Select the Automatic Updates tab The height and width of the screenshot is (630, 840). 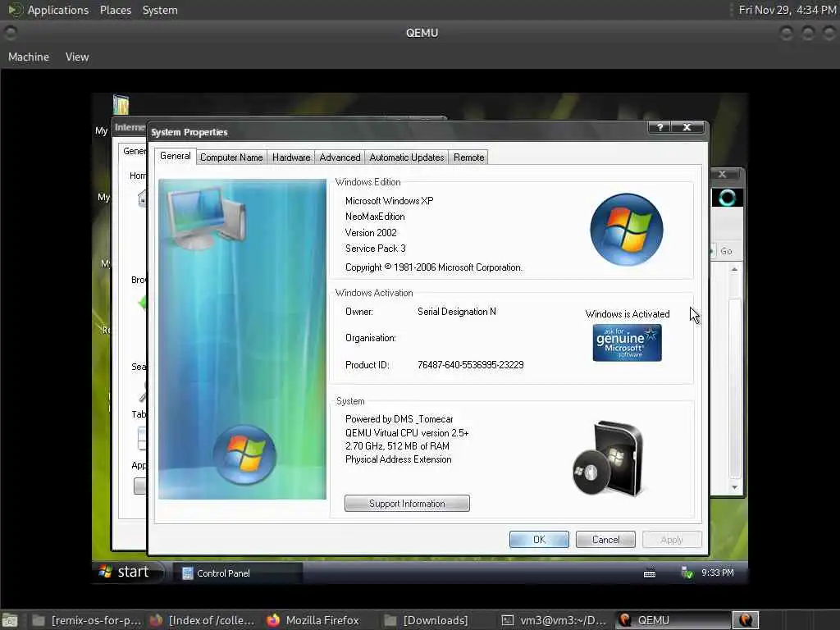407,157
